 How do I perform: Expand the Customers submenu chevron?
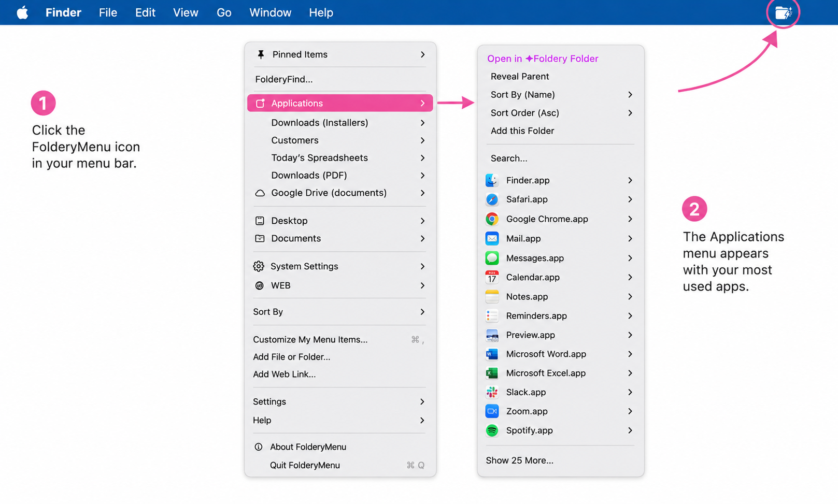click(x=422, y=140)
